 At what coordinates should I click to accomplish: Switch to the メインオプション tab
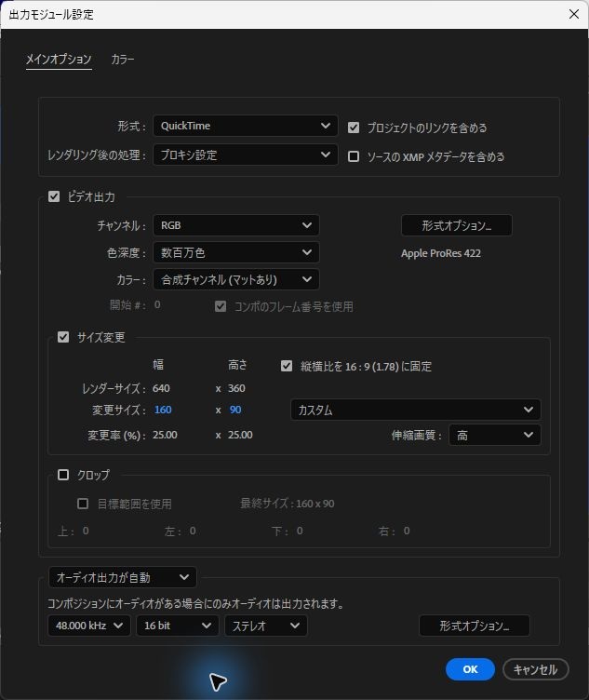[59, 60]
